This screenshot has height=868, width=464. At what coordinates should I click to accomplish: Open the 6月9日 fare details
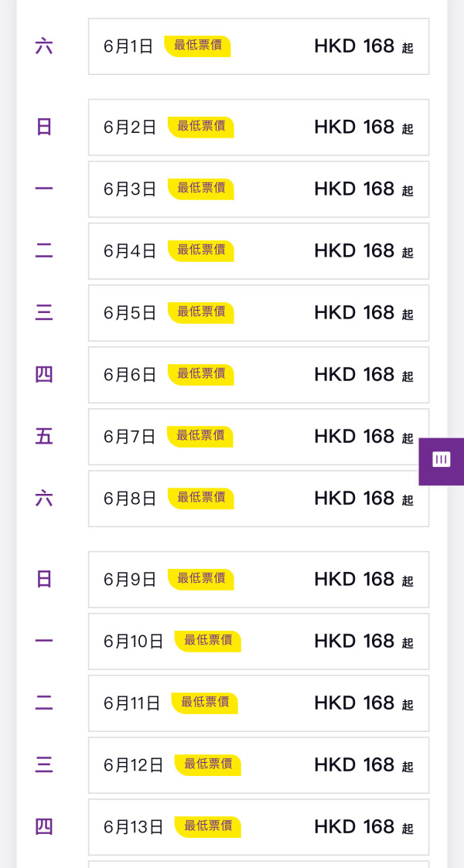[x=258, y=580]
